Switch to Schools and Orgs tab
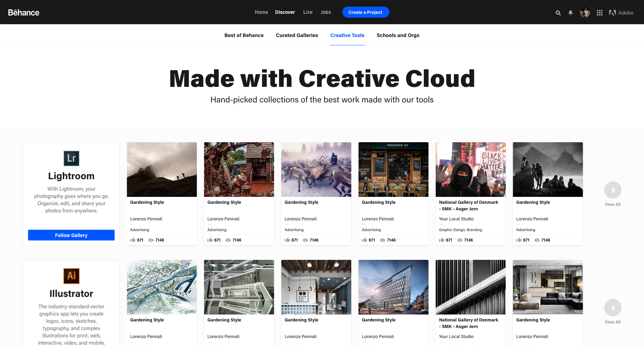 (398, 35)
